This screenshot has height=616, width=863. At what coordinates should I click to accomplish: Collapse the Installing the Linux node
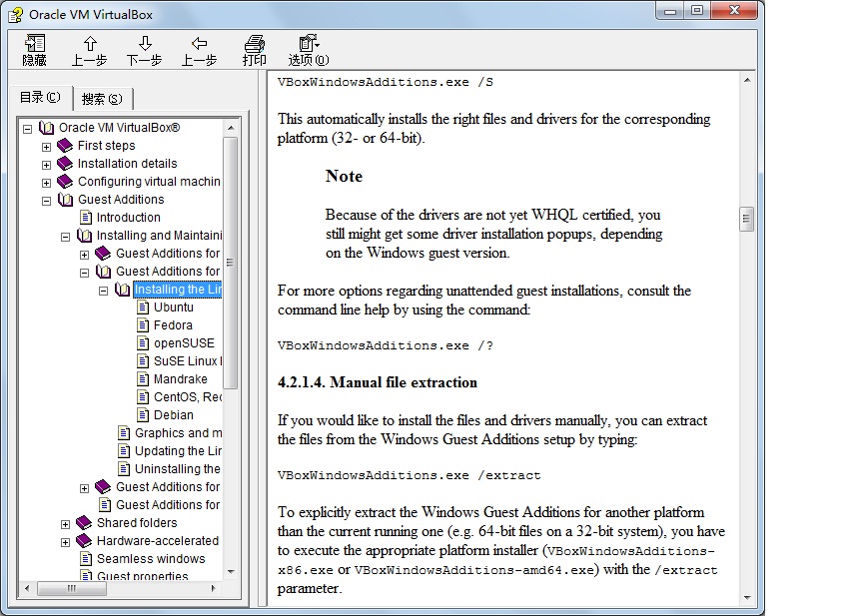click(104, 291)
